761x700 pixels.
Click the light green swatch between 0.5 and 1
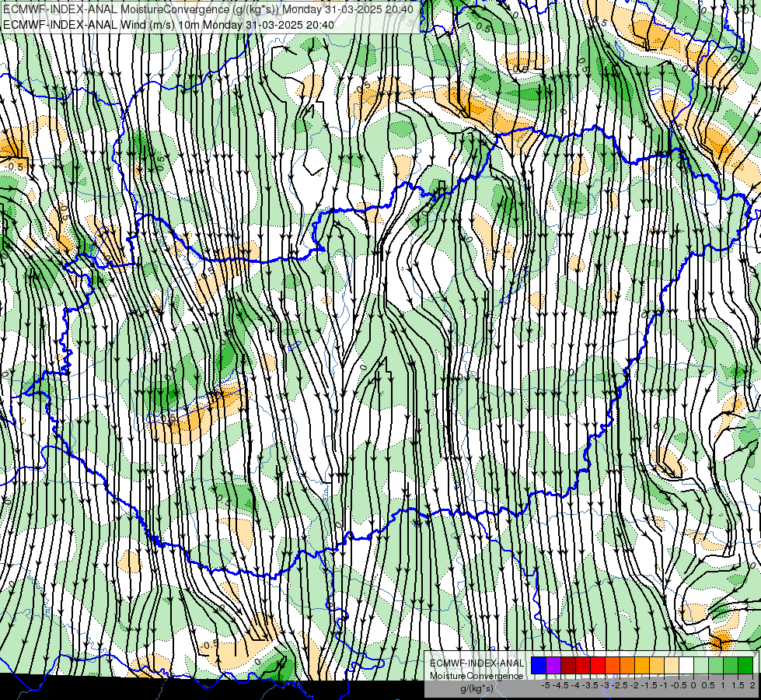(x=716, y=666)
